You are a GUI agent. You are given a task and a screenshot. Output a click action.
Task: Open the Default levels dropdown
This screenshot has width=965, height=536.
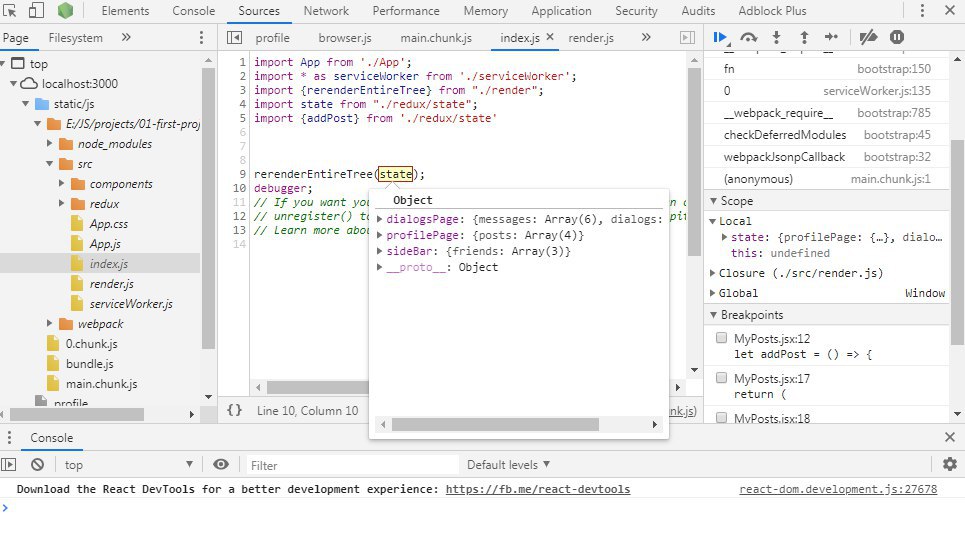[x=508, y=465]
